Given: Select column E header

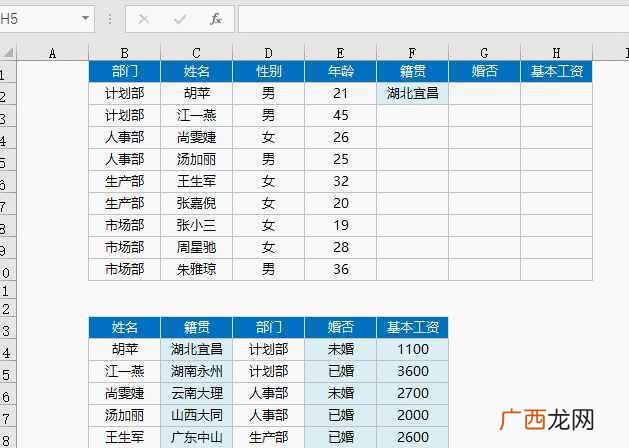Looking at the screenshot, I should 340,53.
